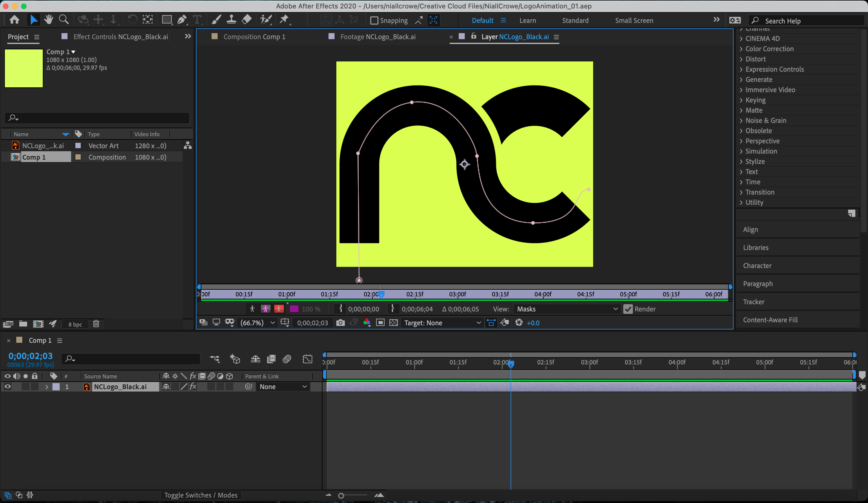Image resolution: width=868 pixels, height=503 pixels.
Task: Hide the NCLogo_Black.ai layer
Action: (x=7, y=387)
